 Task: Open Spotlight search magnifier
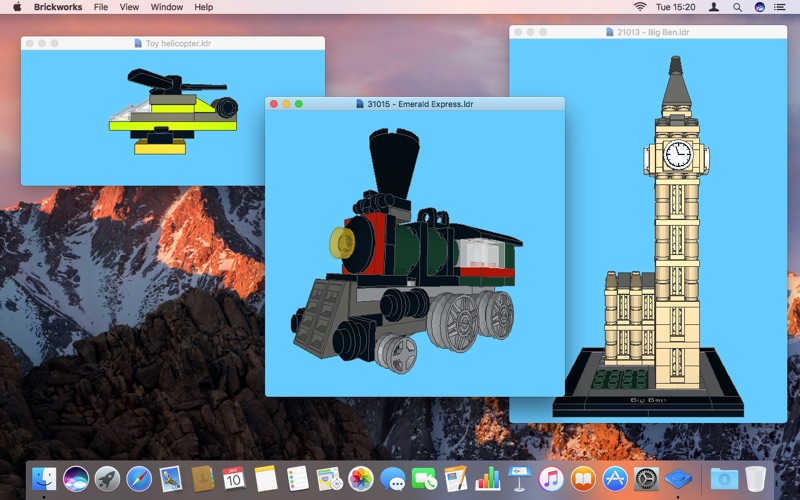pos(737,7)
